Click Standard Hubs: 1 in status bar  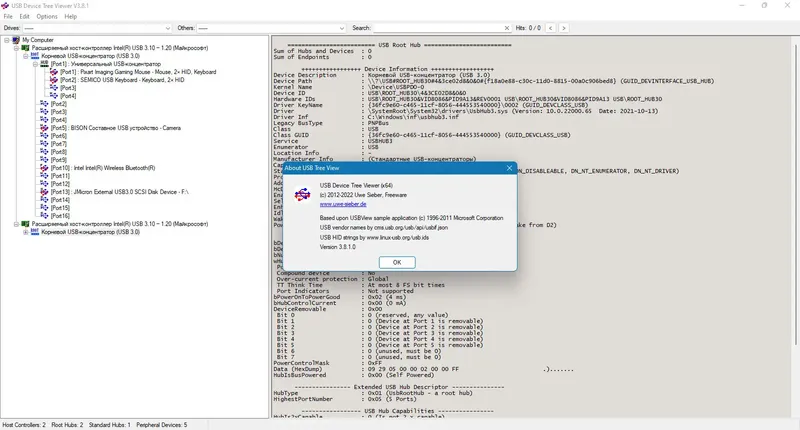click(x=110, y=425)
